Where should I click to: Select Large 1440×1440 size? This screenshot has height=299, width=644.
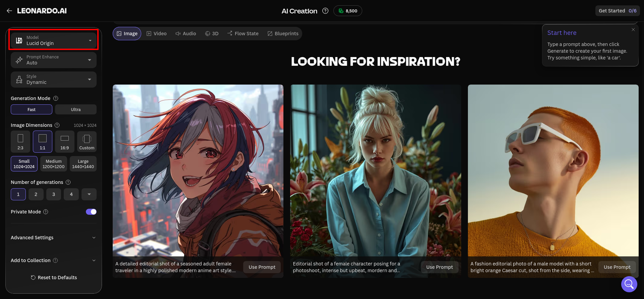click(x=83, y=164)
